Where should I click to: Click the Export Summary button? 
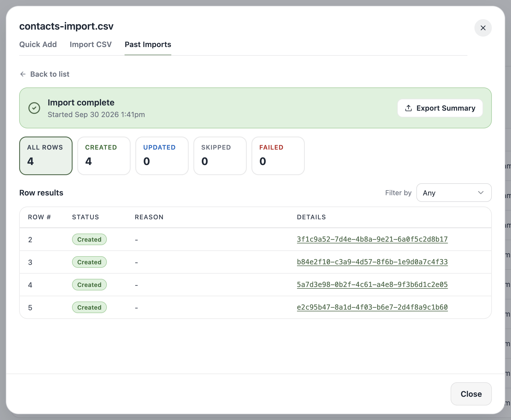tap(440, 108)
